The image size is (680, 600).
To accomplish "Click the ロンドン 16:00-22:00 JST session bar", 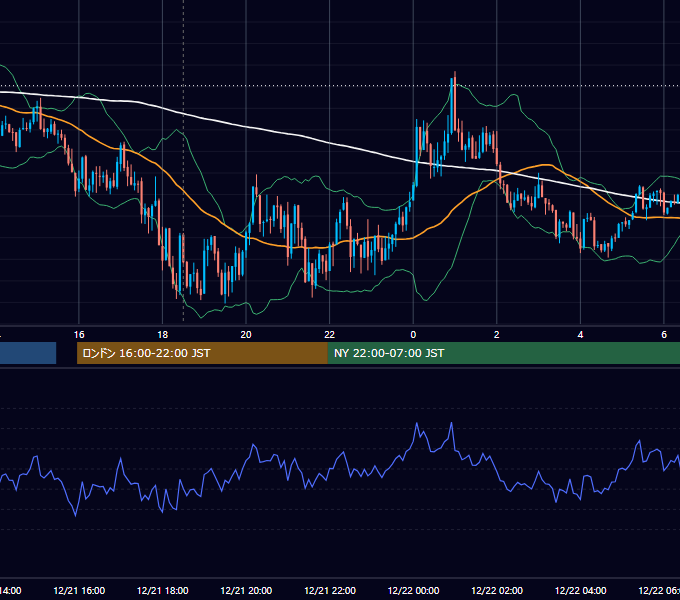I will 202,353.
